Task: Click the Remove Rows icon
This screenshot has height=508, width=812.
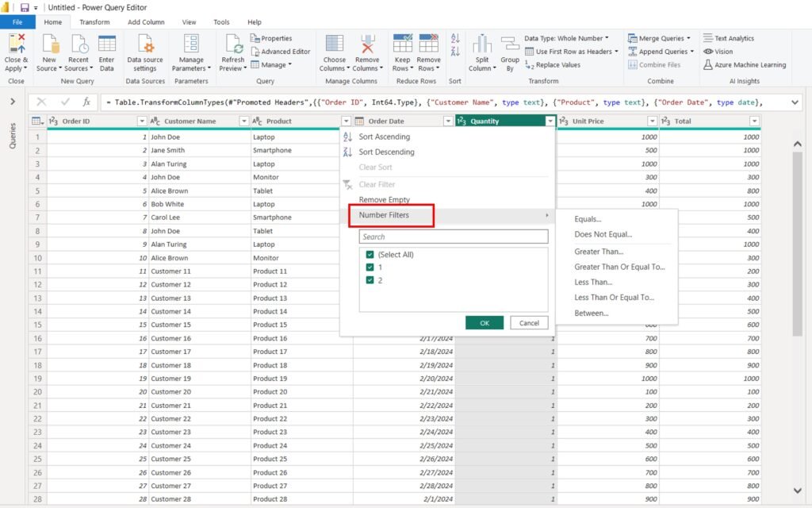Action: pos(429,44)
